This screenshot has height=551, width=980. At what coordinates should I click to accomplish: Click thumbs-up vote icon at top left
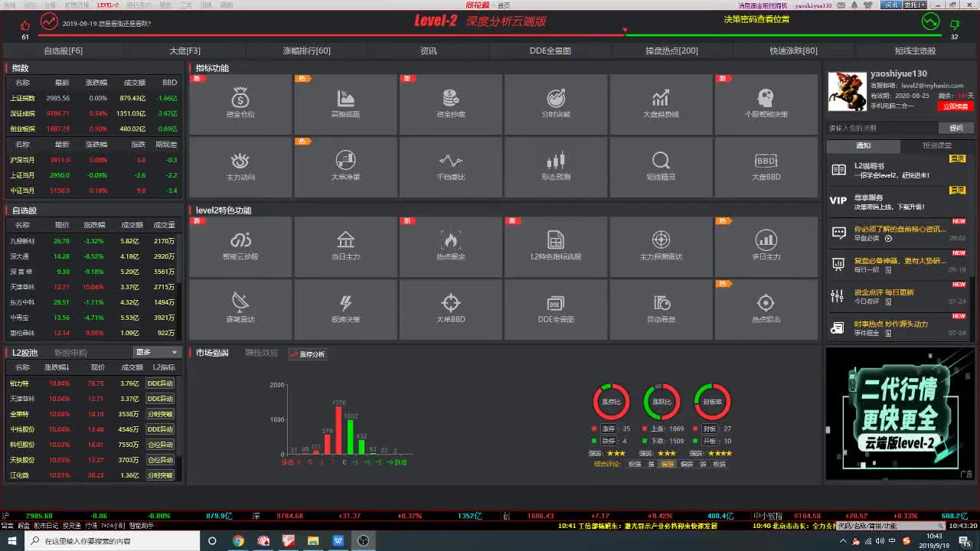25,25
